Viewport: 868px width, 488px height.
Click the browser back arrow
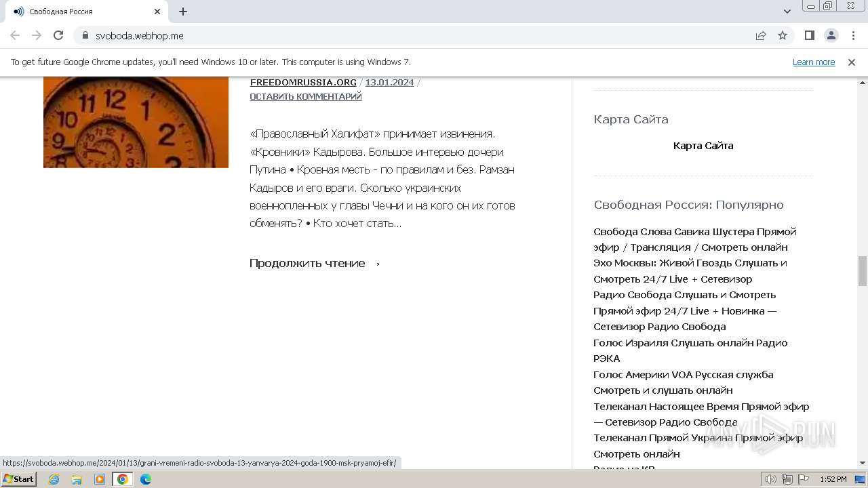(15, 35)
